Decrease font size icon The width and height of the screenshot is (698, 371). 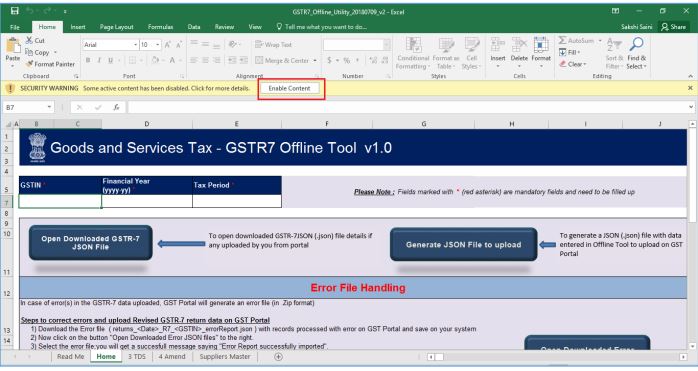point(179,45)
